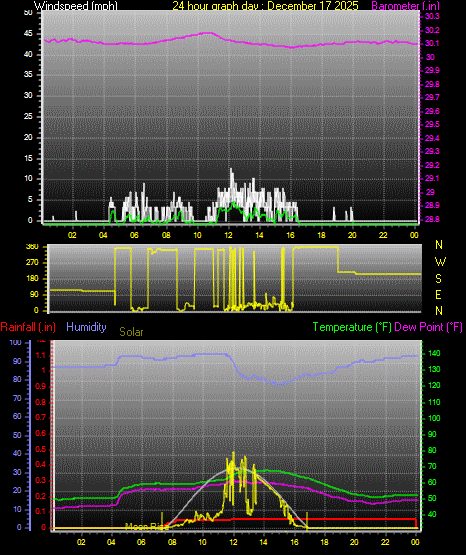Screen dimensions: 466x555
Task: Click the Dew Point (°F) legend label
Action: coord(428,327)
